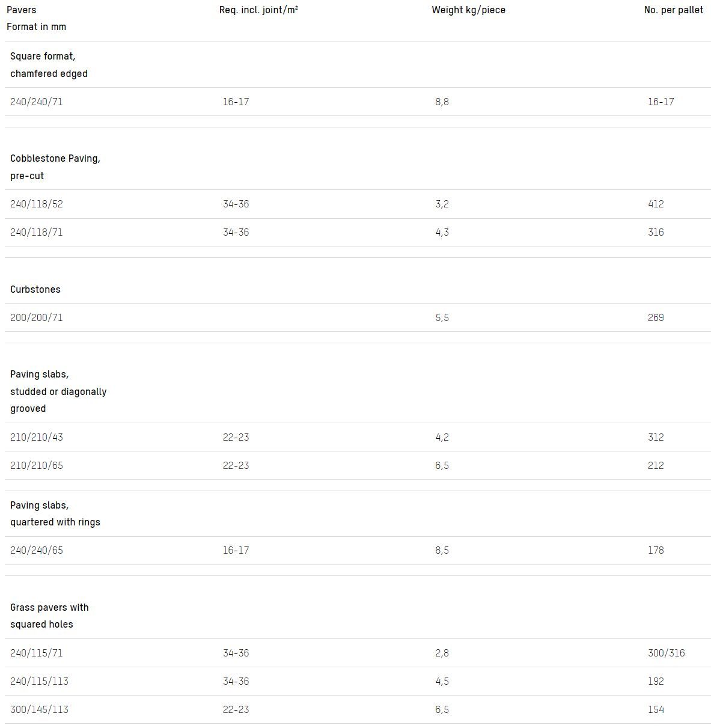The width and height of the screenshot is (711, 728).
Task: Click the "Weight kg/piece" column header
Action: tap(468, 10)
